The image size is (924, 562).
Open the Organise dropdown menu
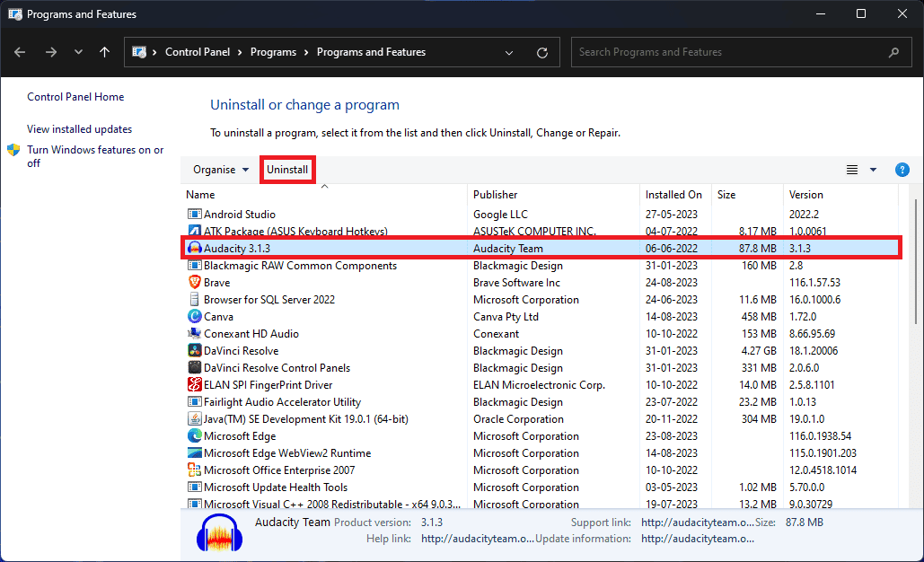pyautogui.click(x=221, y=170)
